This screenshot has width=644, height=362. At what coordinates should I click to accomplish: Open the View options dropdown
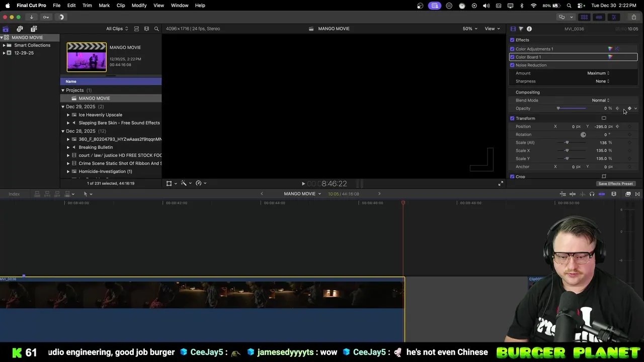click(492, 29)
